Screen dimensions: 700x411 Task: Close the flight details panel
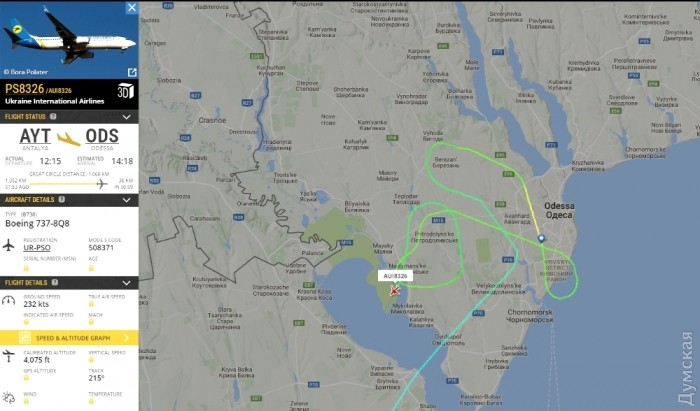(132, 7)
